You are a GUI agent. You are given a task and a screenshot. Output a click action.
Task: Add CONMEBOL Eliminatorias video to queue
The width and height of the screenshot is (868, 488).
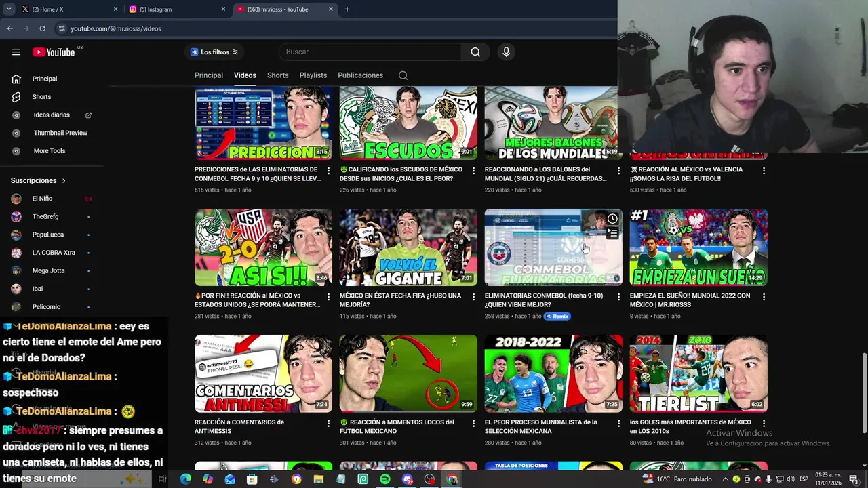coord(612,233)
